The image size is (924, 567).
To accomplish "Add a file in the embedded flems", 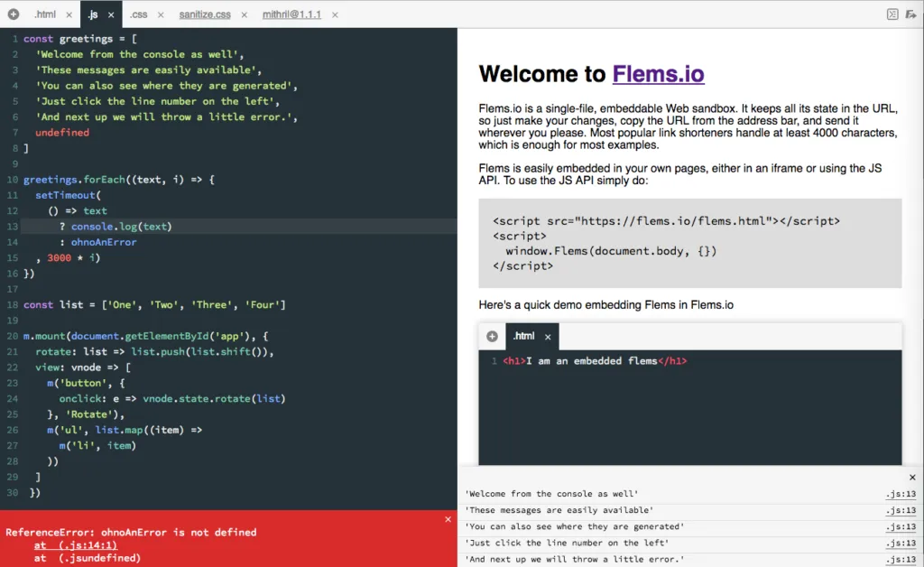I will tap(492, 337).
